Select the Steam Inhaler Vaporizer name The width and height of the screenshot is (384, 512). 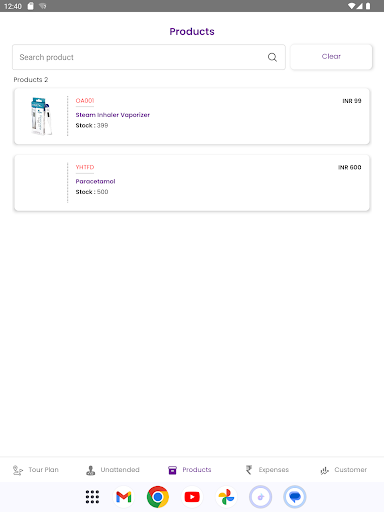pyautogui.click(x=112, y=115)
